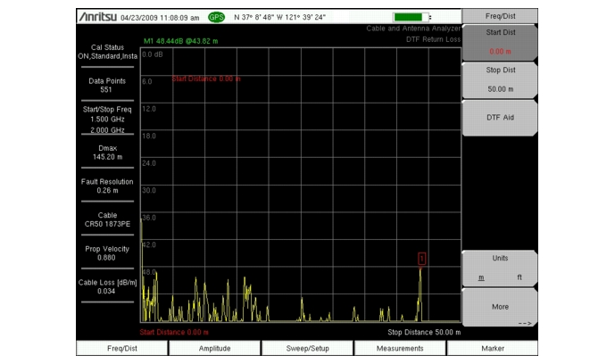Click the battery level indicator
This screenshot has width=615, height=364.
[x=411, y=17]
